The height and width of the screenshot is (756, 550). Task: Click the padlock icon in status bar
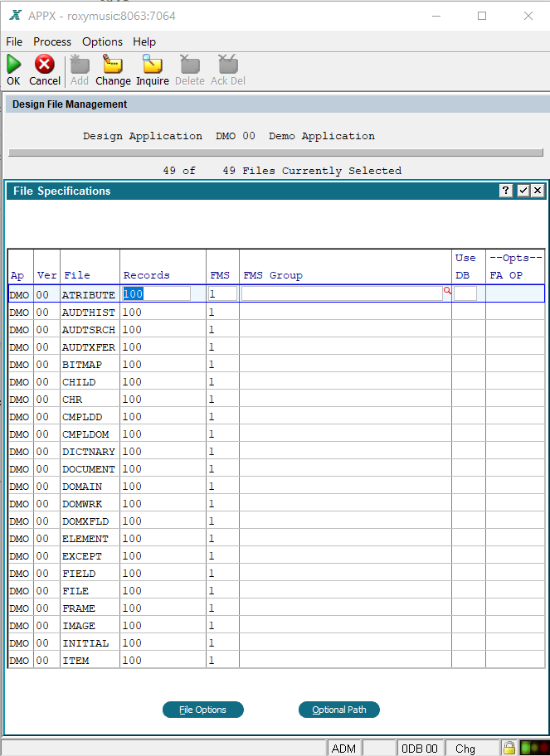click(x=509, y=748)
